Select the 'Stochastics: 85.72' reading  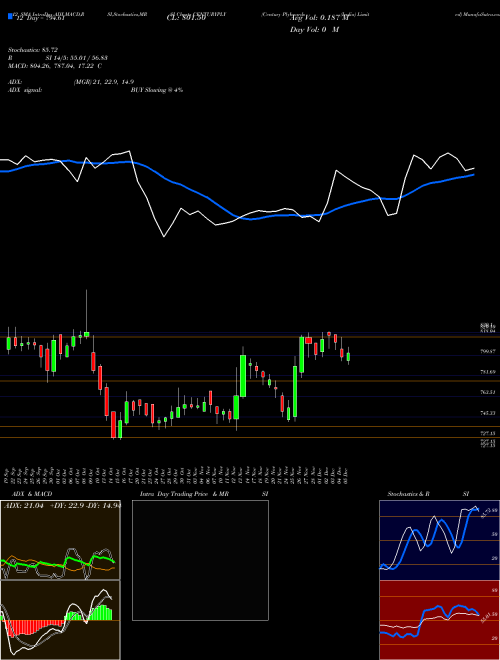pyautogui.click(x=33, y=50)
